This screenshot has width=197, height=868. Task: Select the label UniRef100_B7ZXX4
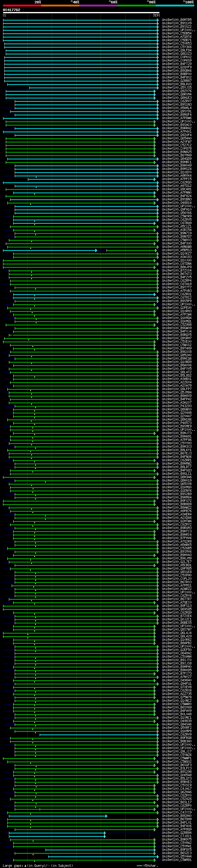click(177, 270)
